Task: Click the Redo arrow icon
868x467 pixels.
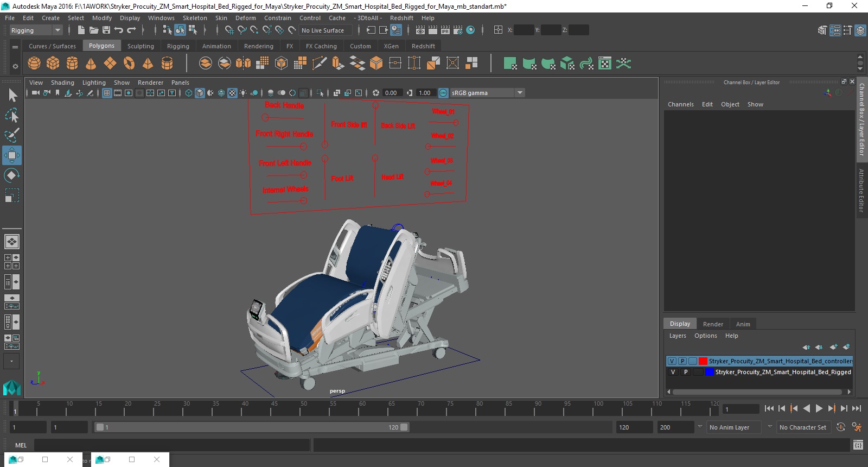Action: (x=131, y=30)
